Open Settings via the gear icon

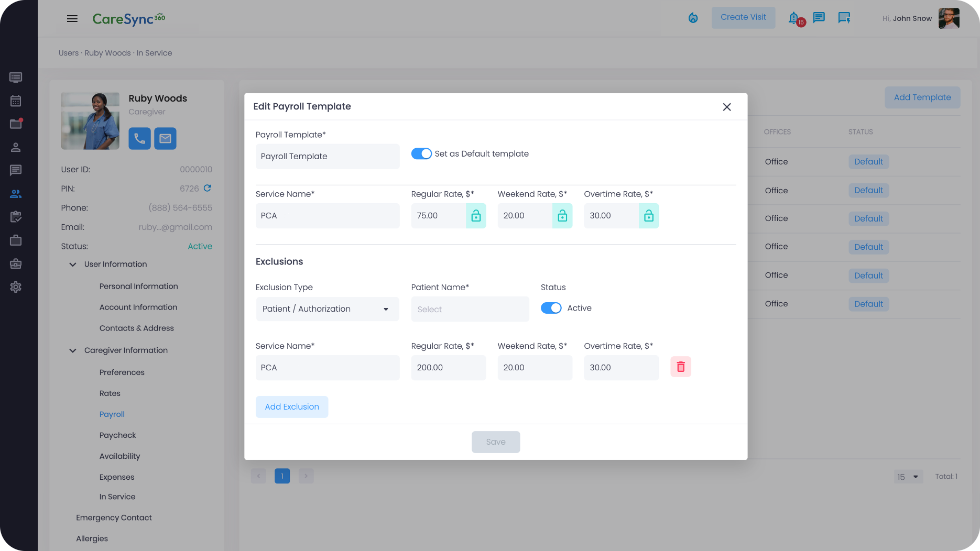click(x=16, y=287)
